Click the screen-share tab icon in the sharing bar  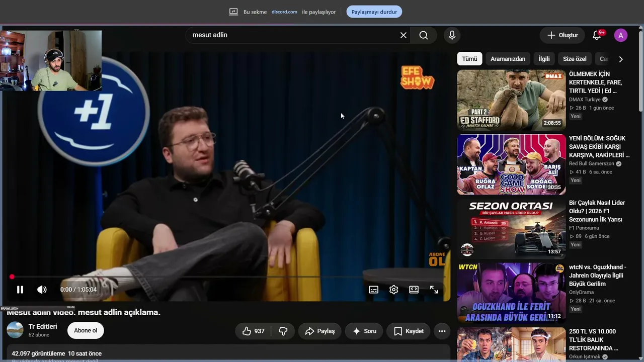click(x=233, y=12)
